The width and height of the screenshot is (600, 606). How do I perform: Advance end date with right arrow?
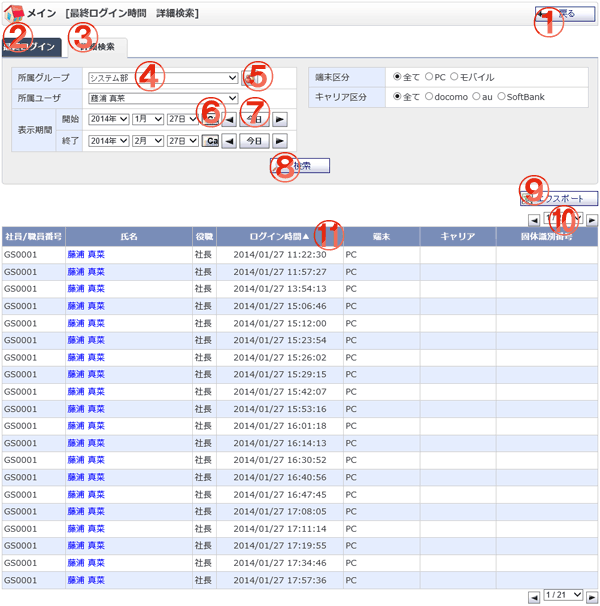(280, 141)
